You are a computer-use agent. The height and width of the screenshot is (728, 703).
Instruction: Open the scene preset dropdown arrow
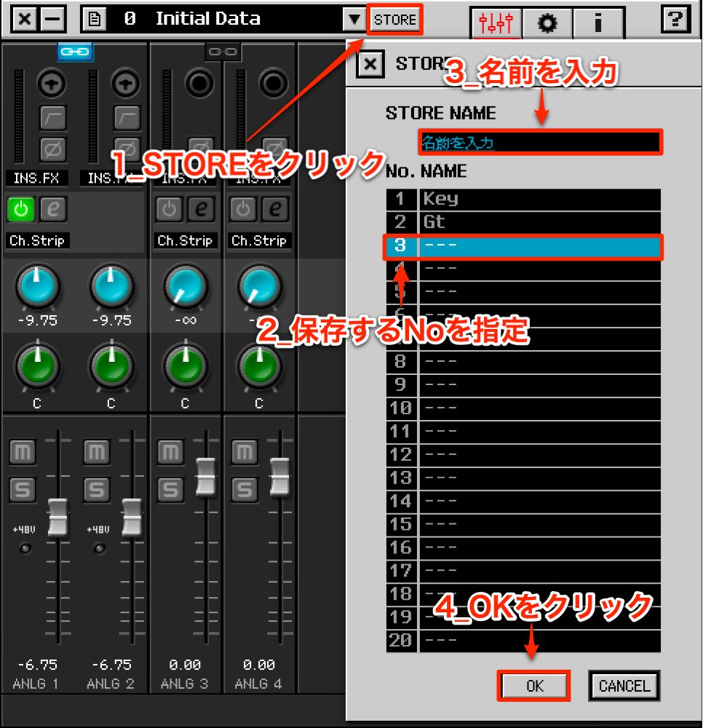tap(354, 20)
